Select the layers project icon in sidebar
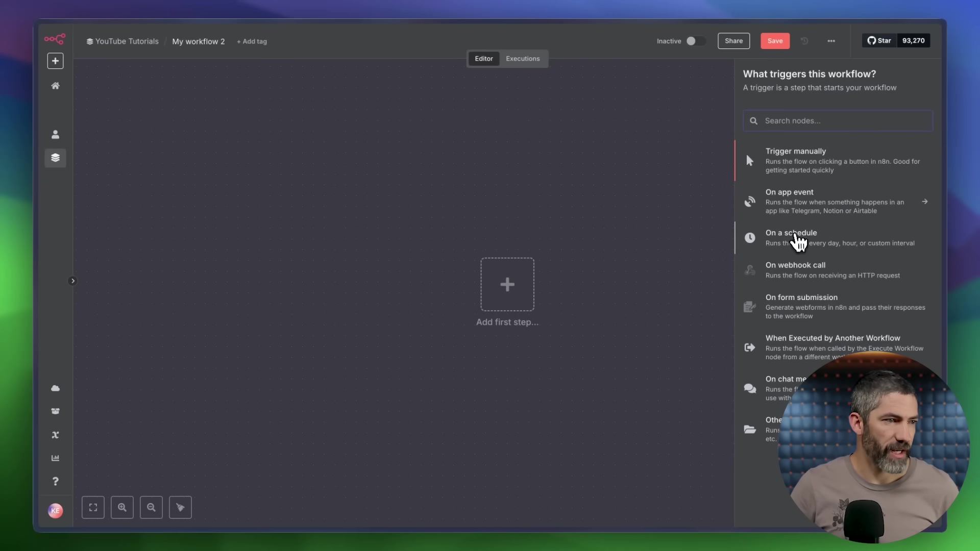Viewport: 980px width, 551px height. [56, 158]
